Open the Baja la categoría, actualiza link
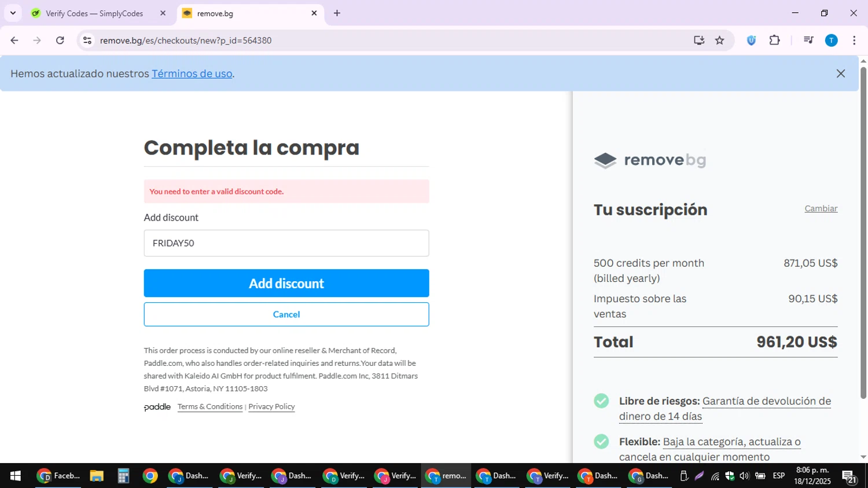 point(732,442)
